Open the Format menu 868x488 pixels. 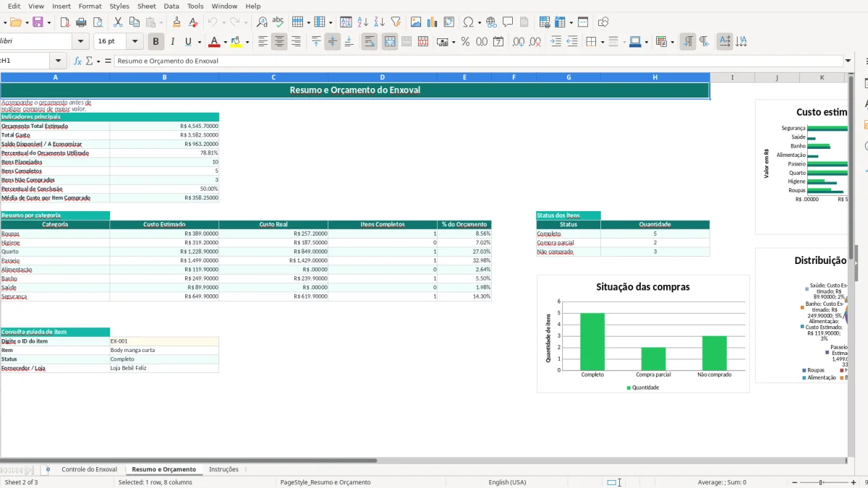click(90, 6)
